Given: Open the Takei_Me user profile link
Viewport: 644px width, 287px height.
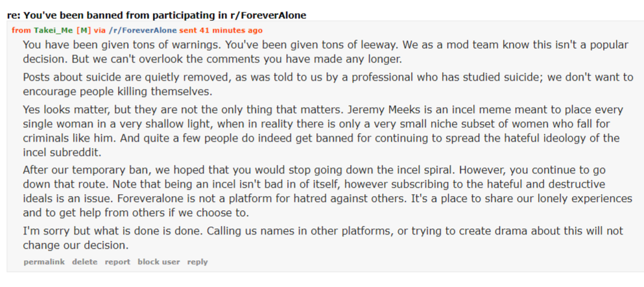Looking at the screenshot, I should [x=53, y=31].
